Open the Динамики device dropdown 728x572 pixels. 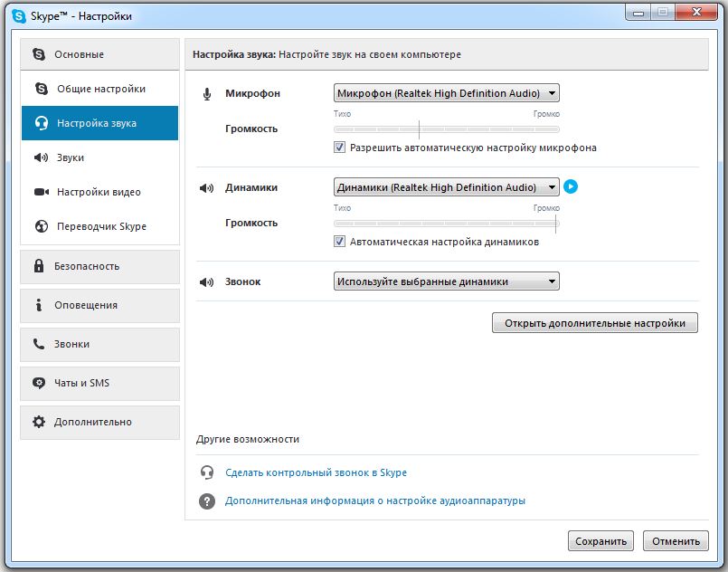point(446,187)
